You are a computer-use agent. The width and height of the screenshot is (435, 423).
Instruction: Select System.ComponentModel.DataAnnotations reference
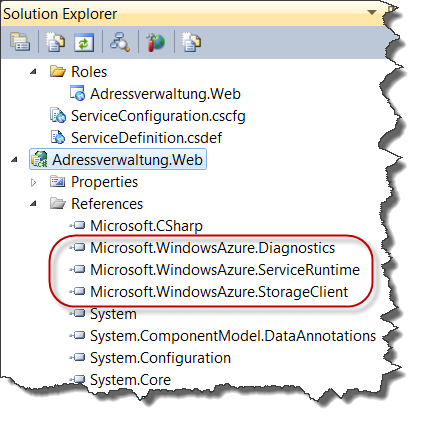click(233, 336)
